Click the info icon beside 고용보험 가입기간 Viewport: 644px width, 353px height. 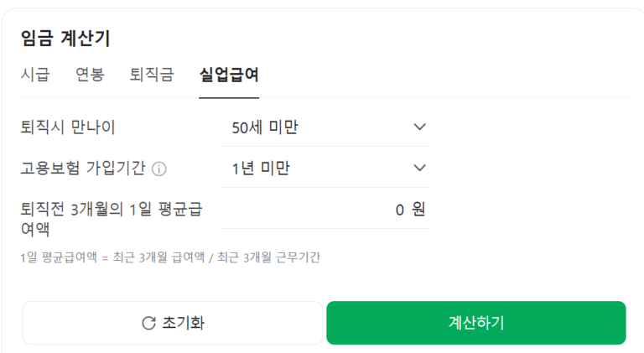159,169
